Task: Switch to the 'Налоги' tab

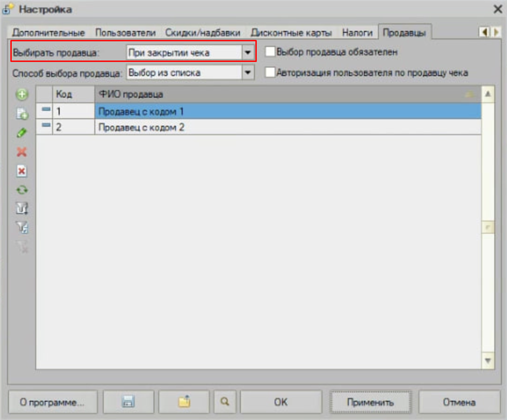Action: click(357, 32)
